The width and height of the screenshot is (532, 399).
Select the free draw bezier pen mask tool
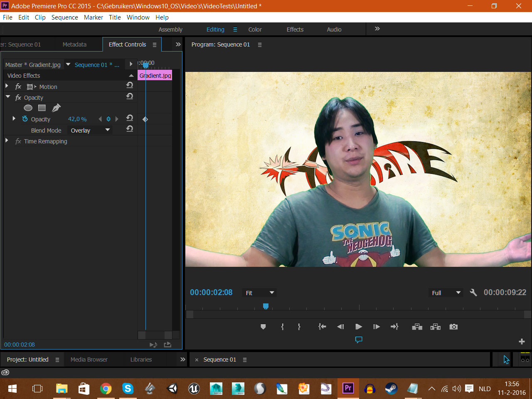click(x=56, y=108)
